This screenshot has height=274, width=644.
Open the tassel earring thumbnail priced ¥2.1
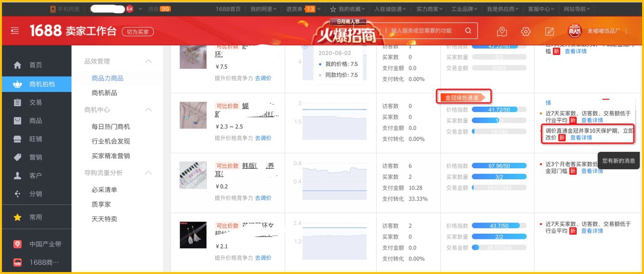193,235
